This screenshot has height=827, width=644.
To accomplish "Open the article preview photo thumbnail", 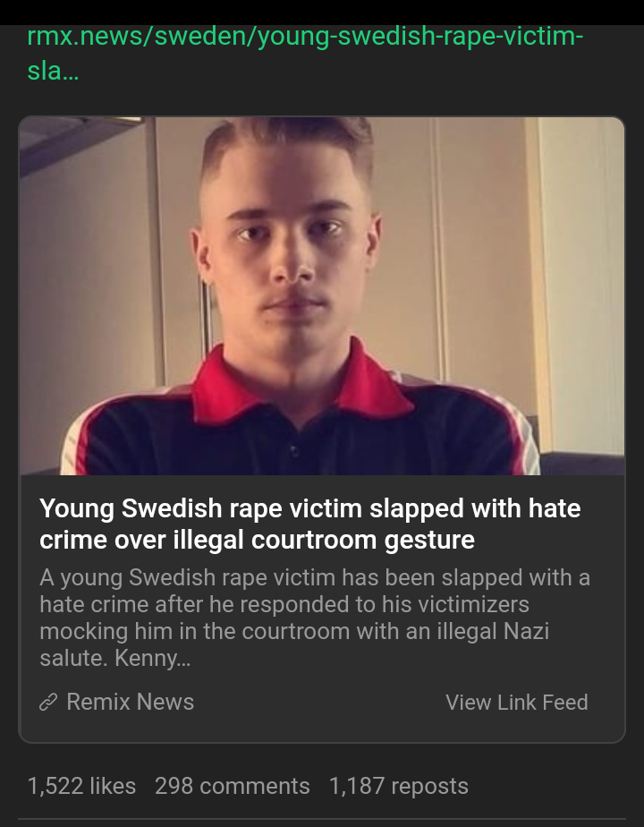I will (322, 296).
